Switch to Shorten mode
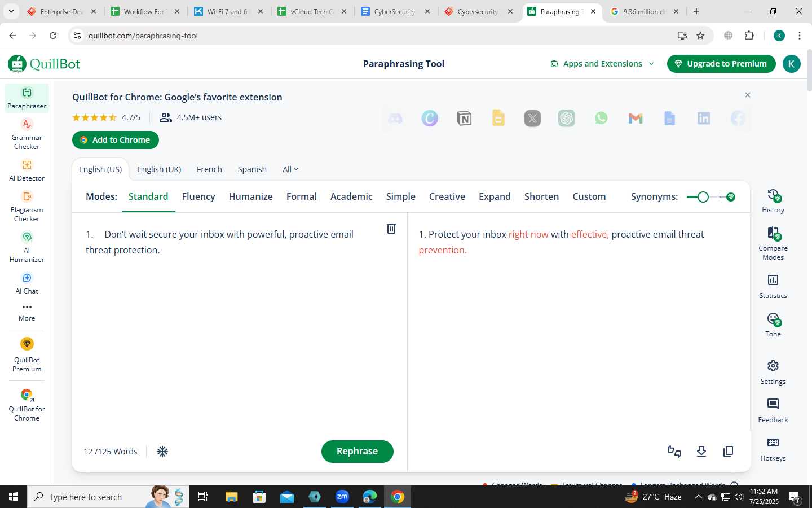812x508 pixels. pyautogui.click(x=541, y=196)
